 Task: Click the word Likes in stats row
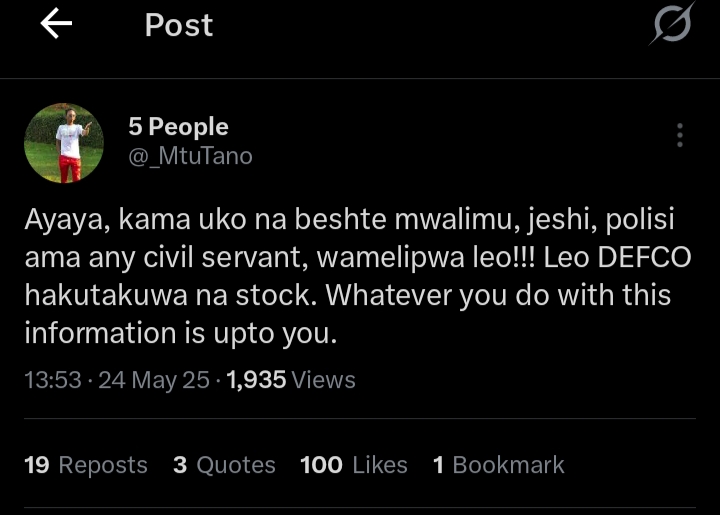pos(379,465)
